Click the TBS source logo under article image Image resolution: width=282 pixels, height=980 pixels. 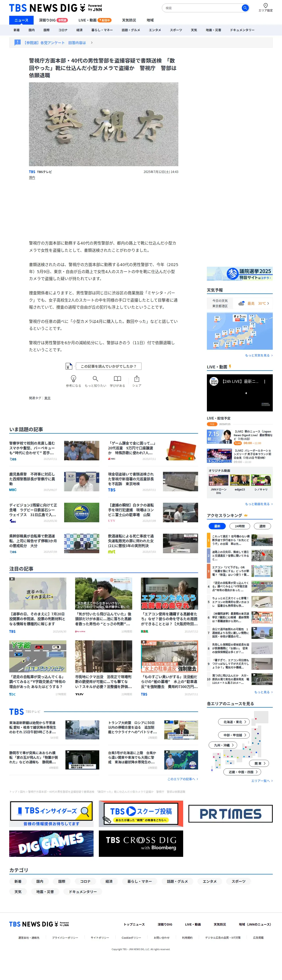click(32, 172)
